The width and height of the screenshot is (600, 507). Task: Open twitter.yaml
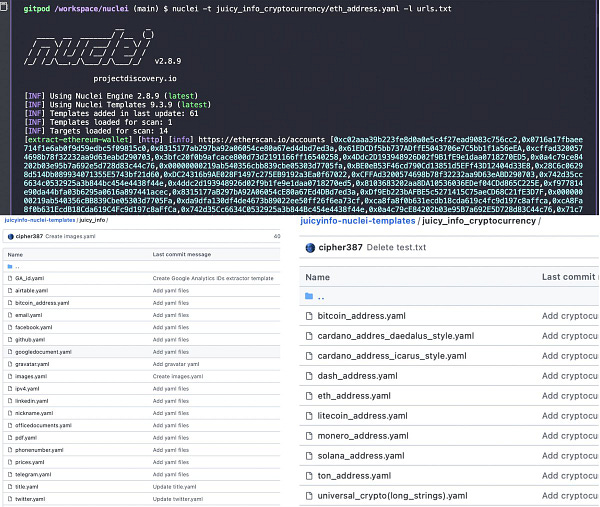[x=30, y=499]
